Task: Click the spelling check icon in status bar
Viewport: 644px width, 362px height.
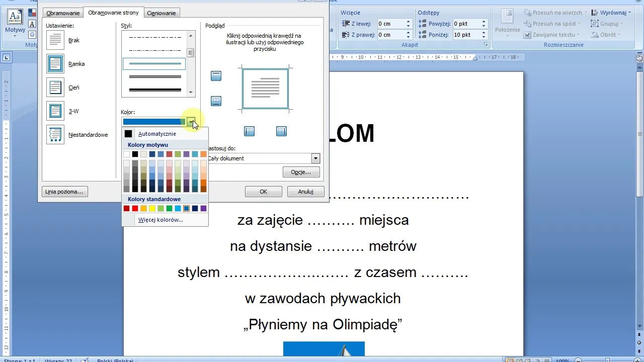Action: 85,360
